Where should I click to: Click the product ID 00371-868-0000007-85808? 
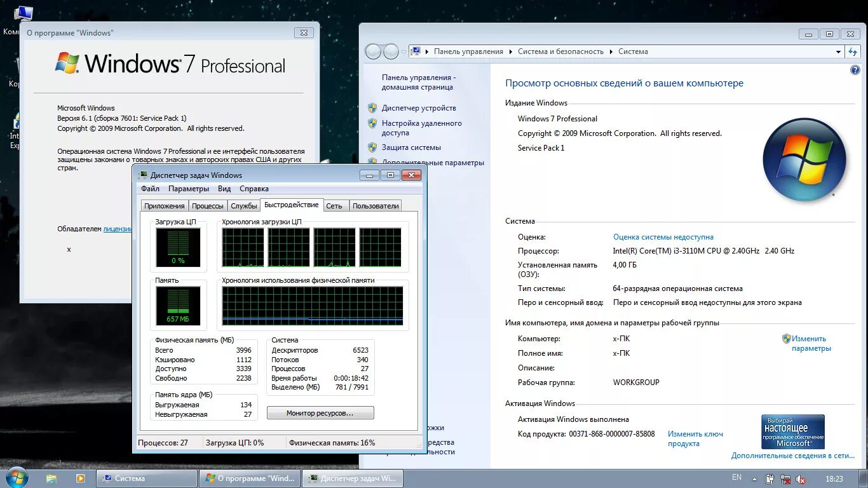pos(611,434)
